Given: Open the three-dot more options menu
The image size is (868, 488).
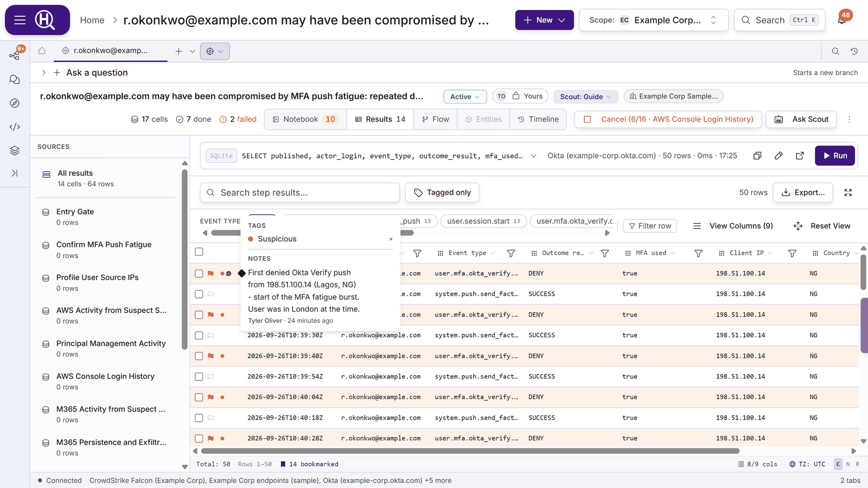Looking at the screenshot, I should 849,119.
